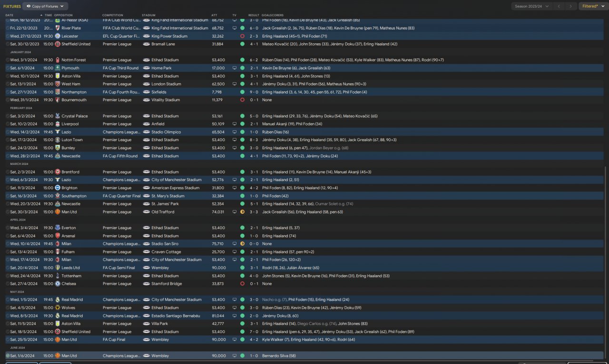Open the Real Madrid link on the 8/5/2024 row

point(72,316)
